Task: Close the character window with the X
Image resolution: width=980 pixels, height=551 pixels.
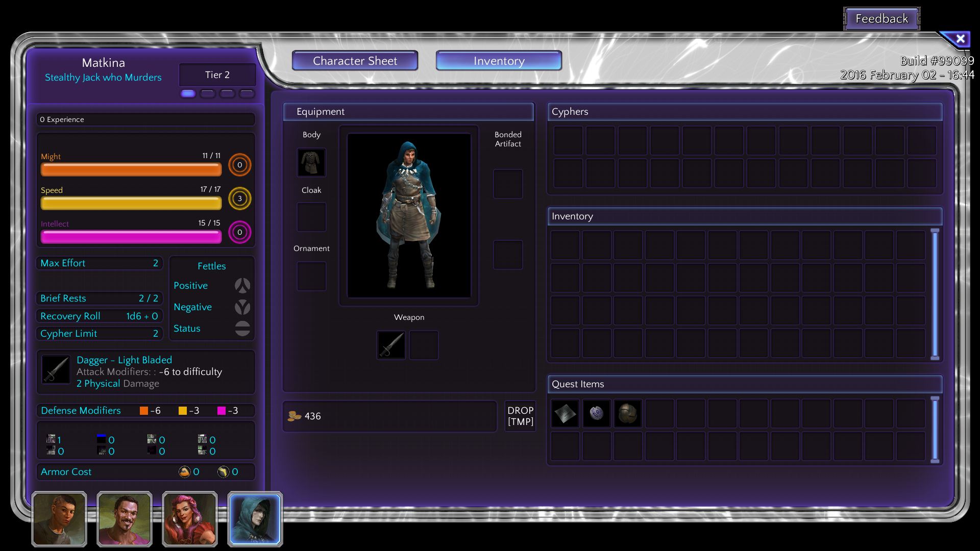Action: click(x=960, y=39)
